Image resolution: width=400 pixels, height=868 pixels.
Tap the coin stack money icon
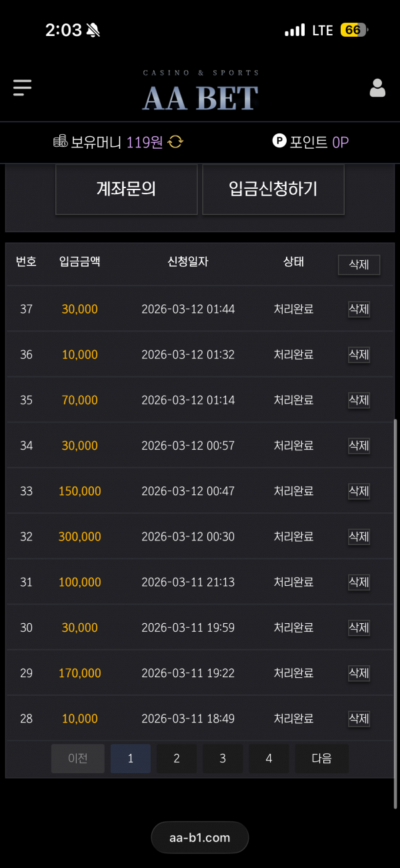(61, 141)
